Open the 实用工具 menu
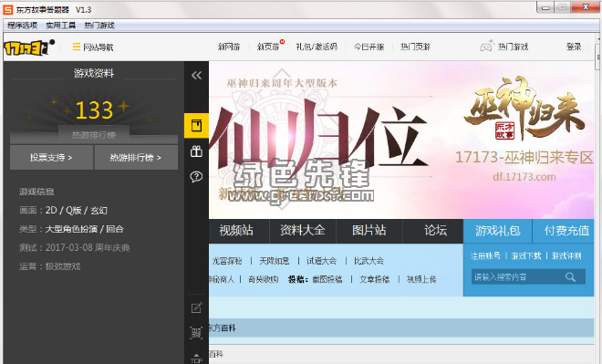The width and height of the screenshot is (602, 364). point(61,26)
